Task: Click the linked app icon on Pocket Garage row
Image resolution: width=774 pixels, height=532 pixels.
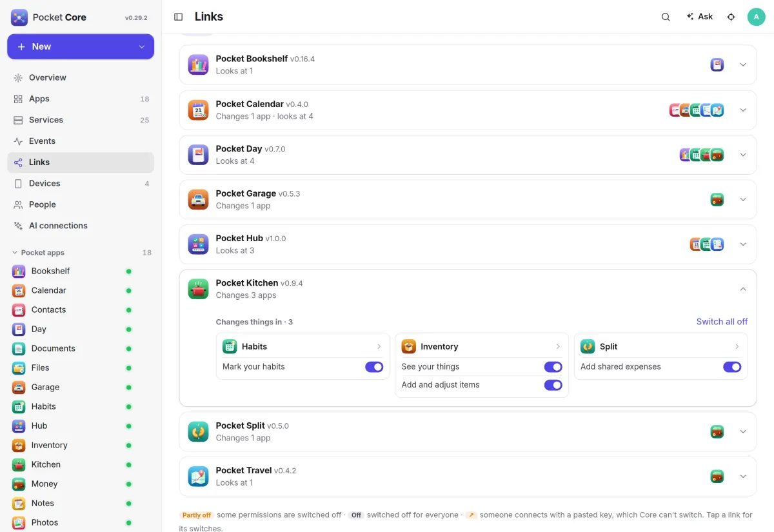Action: 717,199
